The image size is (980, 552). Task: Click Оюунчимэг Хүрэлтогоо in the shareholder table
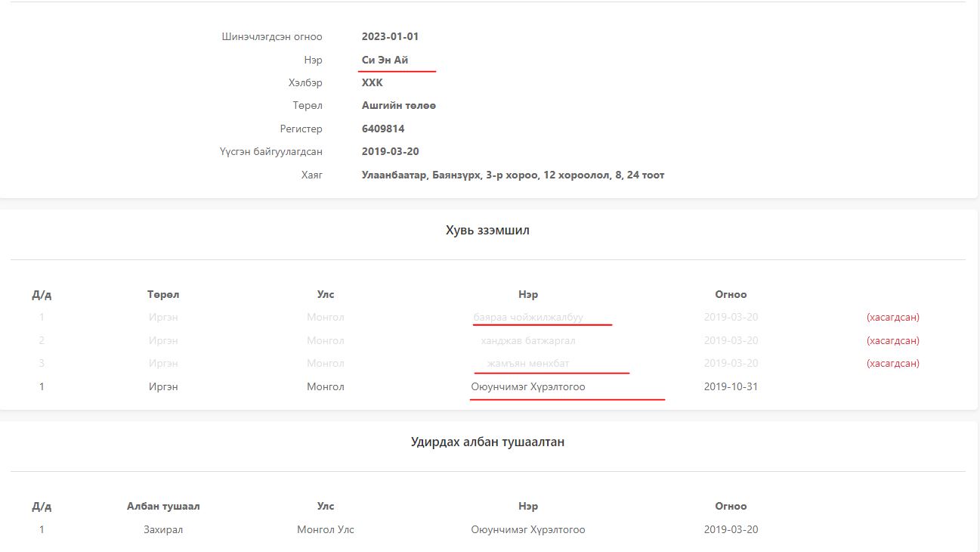click(x=528, y=386)
